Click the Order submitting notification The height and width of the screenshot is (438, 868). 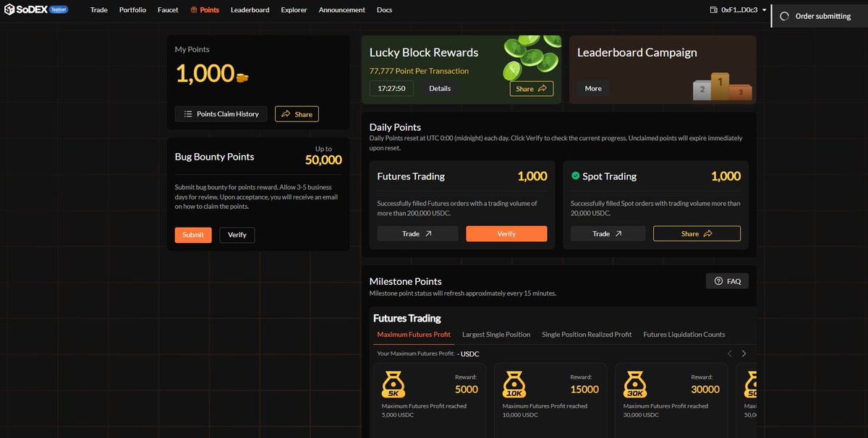coord(820,16)
